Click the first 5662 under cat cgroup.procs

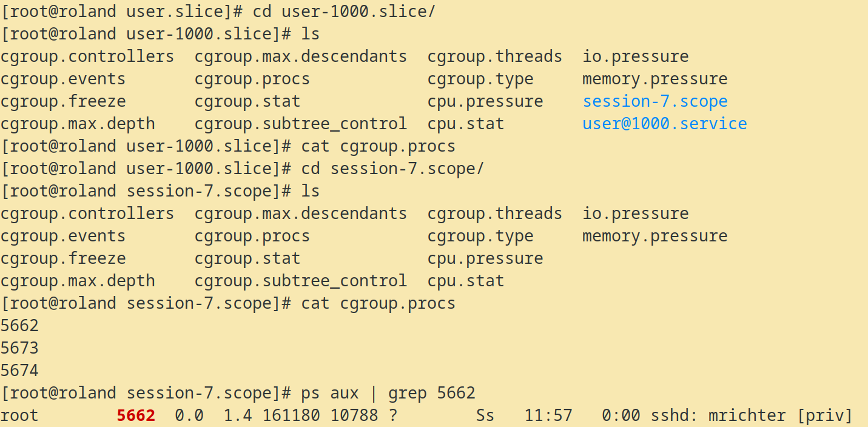[x=19, y=326]
